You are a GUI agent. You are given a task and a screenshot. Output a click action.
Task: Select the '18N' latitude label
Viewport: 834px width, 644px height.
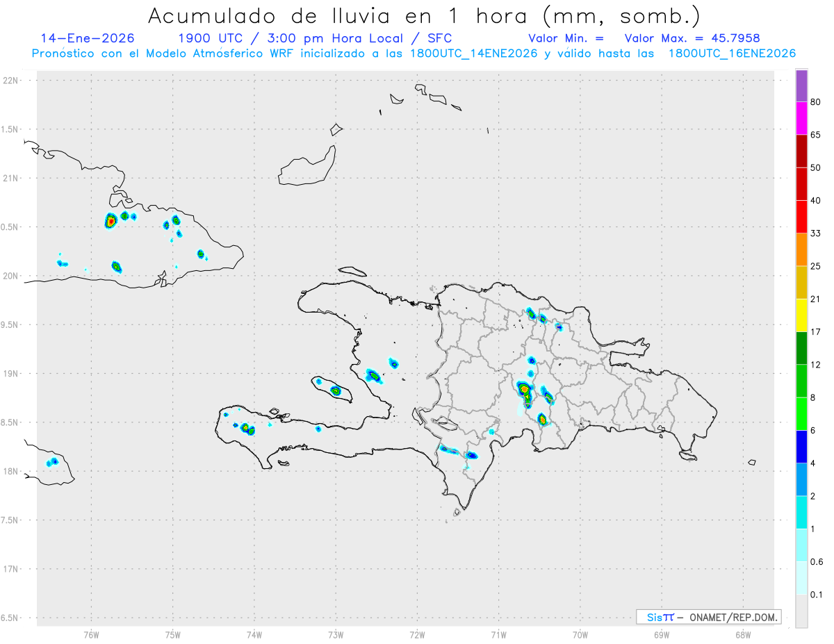click(11, 471)
